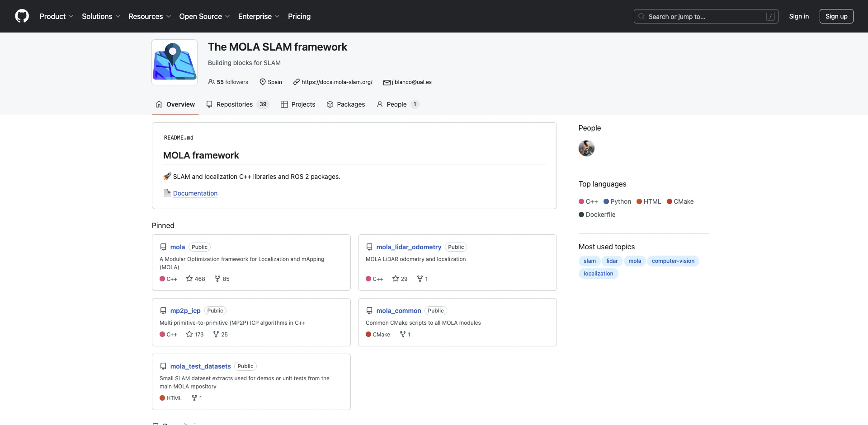View the 1 fork of mola_lidar_odometry
Viewport: 868px width, 425px height.
click(422, 279)
